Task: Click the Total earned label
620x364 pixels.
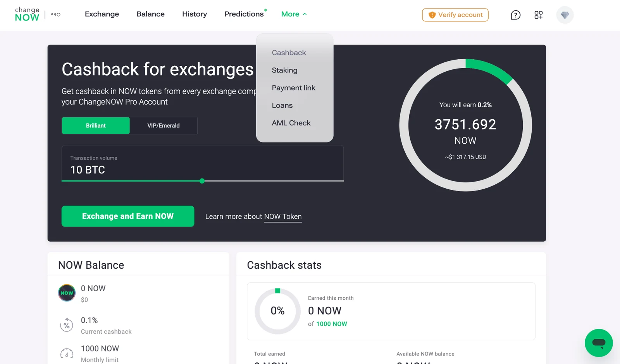Action: [269, 354]
